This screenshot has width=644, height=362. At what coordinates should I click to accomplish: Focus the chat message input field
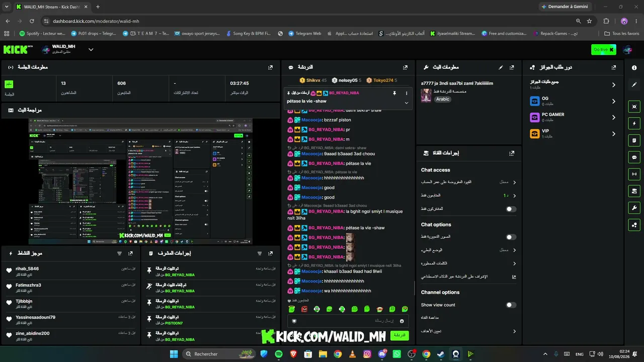(x=348, y=321)
